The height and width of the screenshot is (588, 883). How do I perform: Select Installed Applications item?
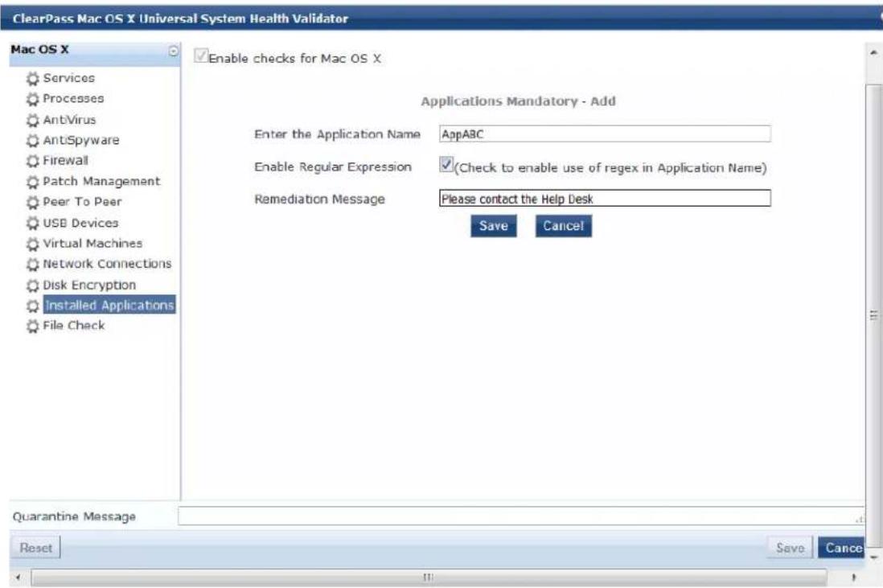(109, 305)
